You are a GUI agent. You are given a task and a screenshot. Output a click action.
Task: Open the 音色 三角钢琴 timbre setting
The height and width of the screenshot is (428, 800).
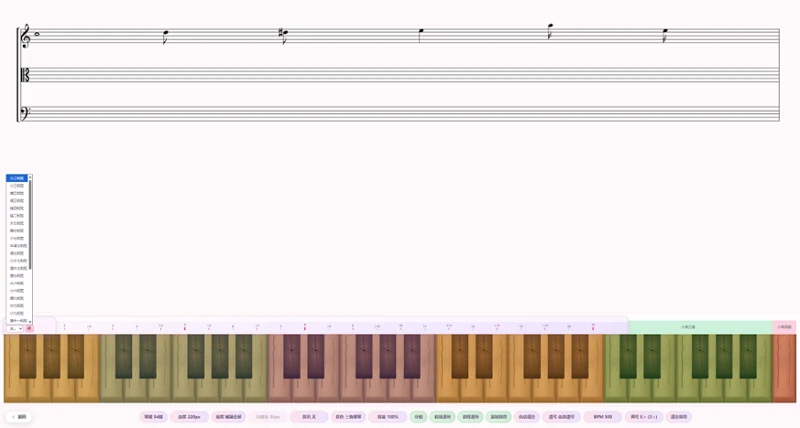[x=348, y=417]
